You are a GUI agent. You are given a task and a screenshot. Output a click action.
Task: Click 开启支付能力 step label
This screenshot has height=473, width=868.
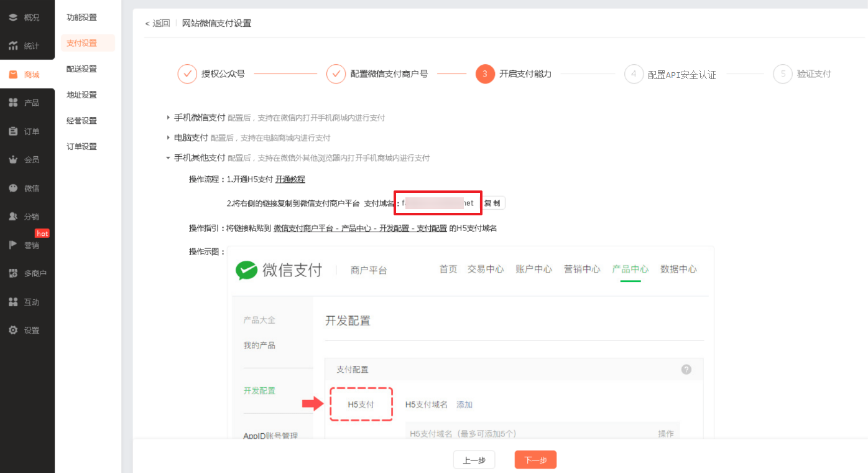(525, 73)
